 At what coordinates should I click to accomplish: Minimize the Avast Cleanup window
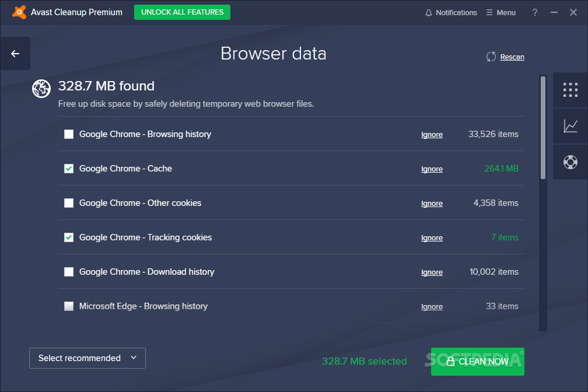pos(554,12)
